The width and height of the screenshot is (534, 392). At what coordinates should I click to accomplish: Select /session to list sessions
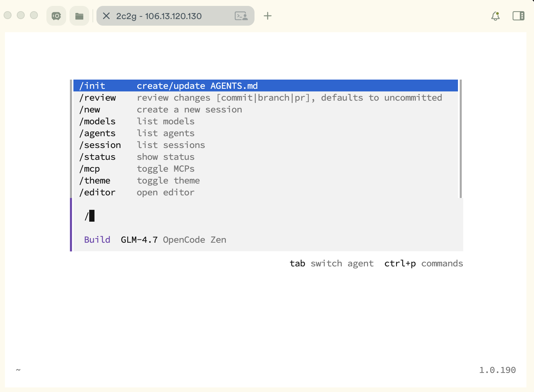click(100, 145)
